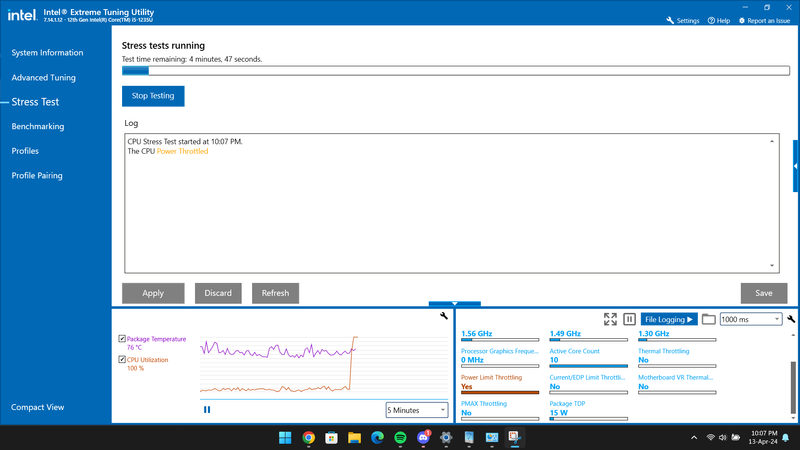Click the Power Limit Throttling bar

[x=500, y=392]
